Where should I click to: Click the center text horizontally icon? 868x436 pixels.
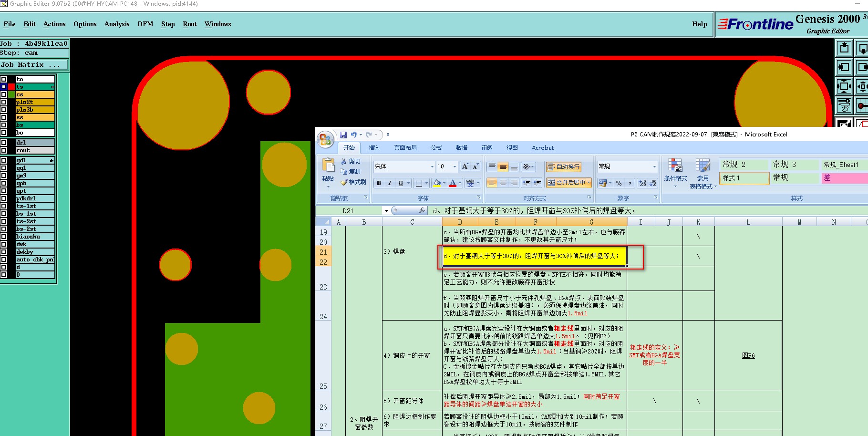pos(503,183)
